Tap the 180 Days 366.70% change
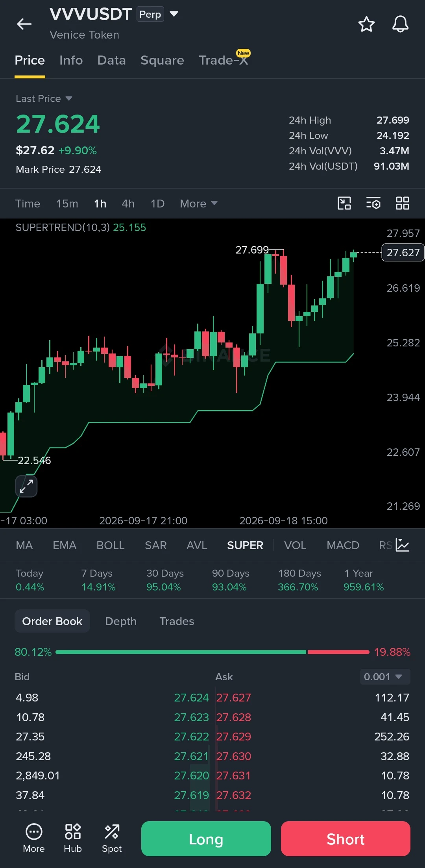The height and width of the screenshot is (868, 425). click(299, 580)
